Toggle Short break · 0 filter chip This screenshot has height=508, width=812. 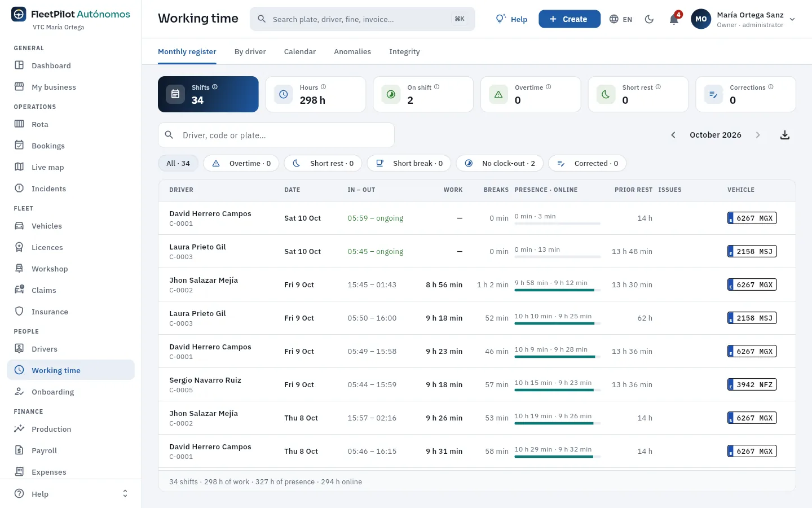409,163
